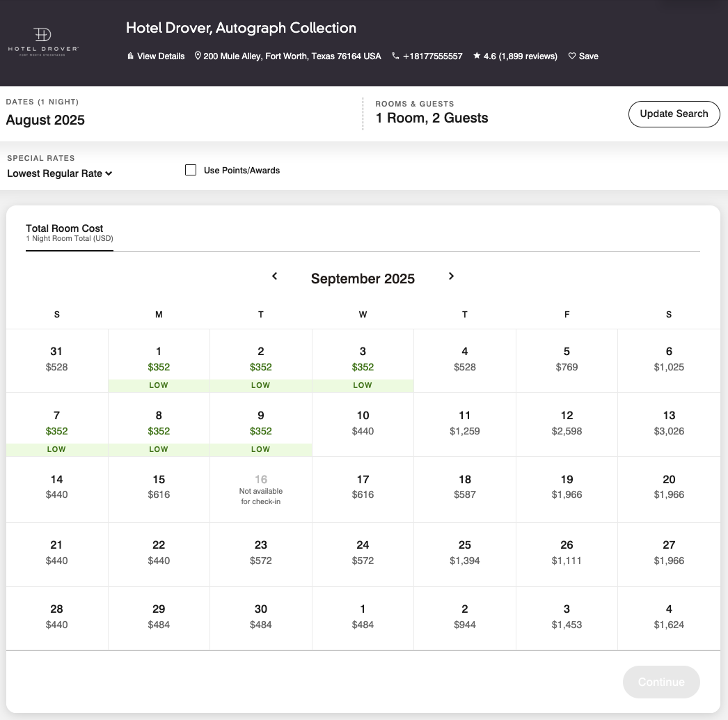728x720 pixels.
Task: Select September 30 at $484
Action: tap(261, 619)
